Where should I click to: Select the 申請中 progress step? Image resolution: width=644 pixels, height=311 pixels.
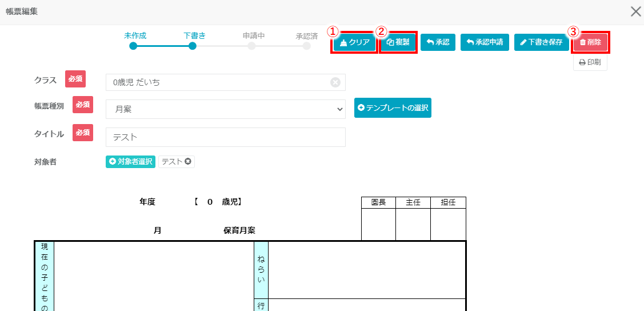tap(251, 46)
